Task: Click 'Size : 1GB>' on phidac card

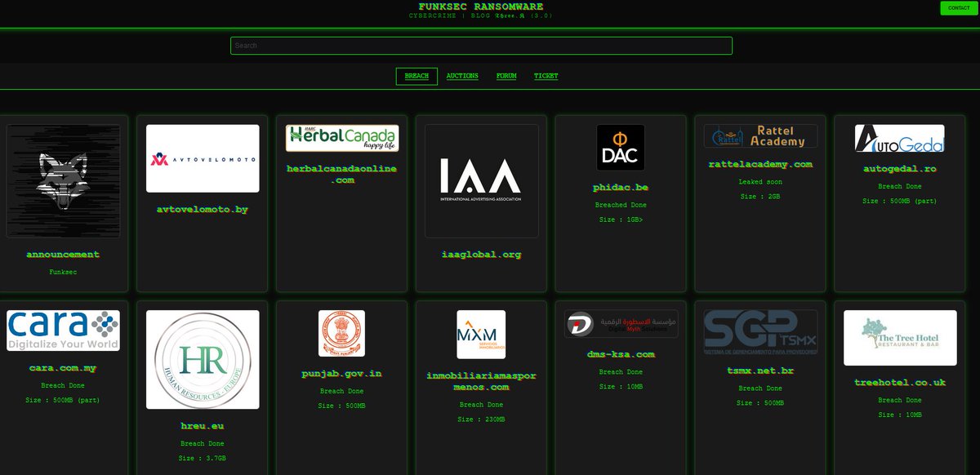Action: click(621, 220)
